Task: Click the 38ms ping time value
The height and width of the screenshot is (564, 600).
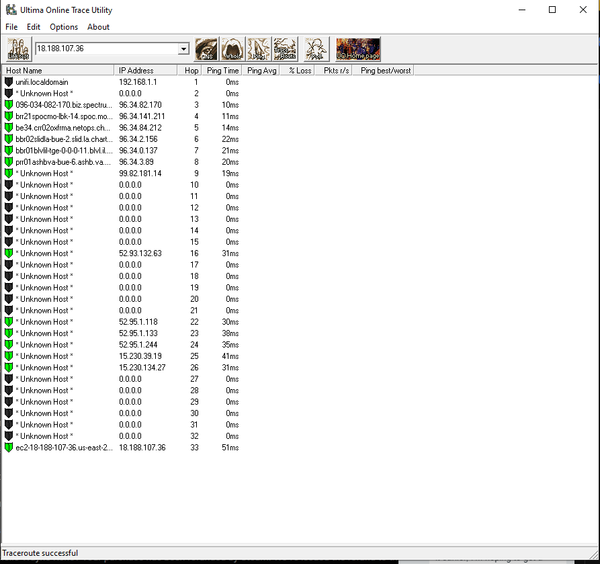Action: tap(230, 333)
